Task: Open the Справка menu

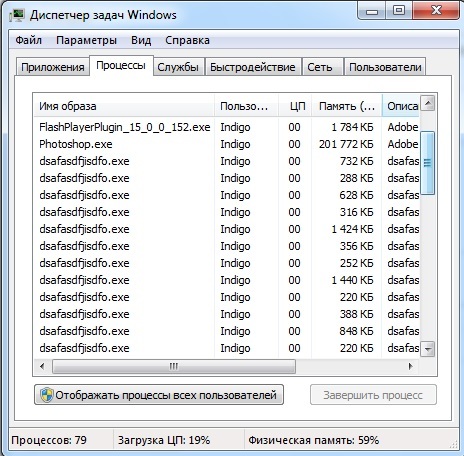Action: click(187, 40)
